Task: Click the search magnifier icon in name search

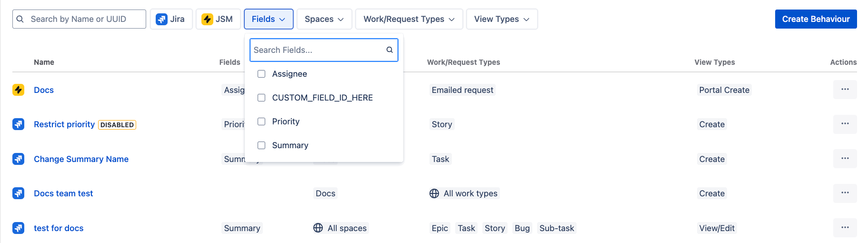Action: point(20,19)
